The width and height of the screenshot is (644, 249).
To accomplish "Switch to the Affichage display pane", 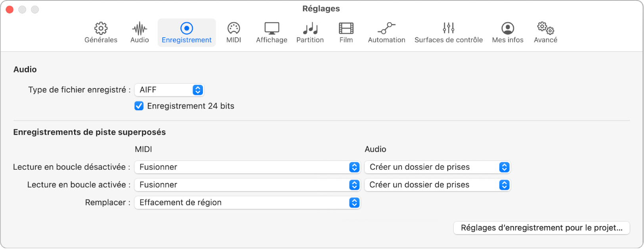I will (271, 33).
